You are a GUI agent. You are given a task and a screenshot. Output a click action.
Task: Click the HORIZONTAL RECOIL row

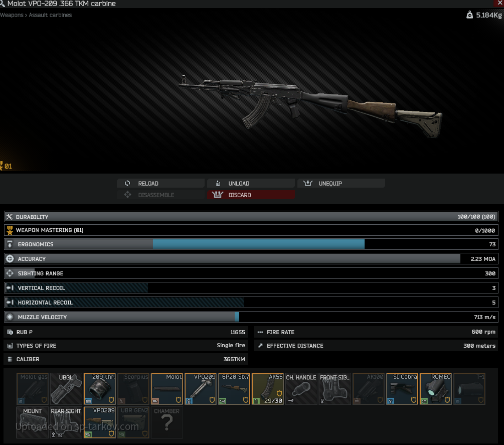coord(251,302)
